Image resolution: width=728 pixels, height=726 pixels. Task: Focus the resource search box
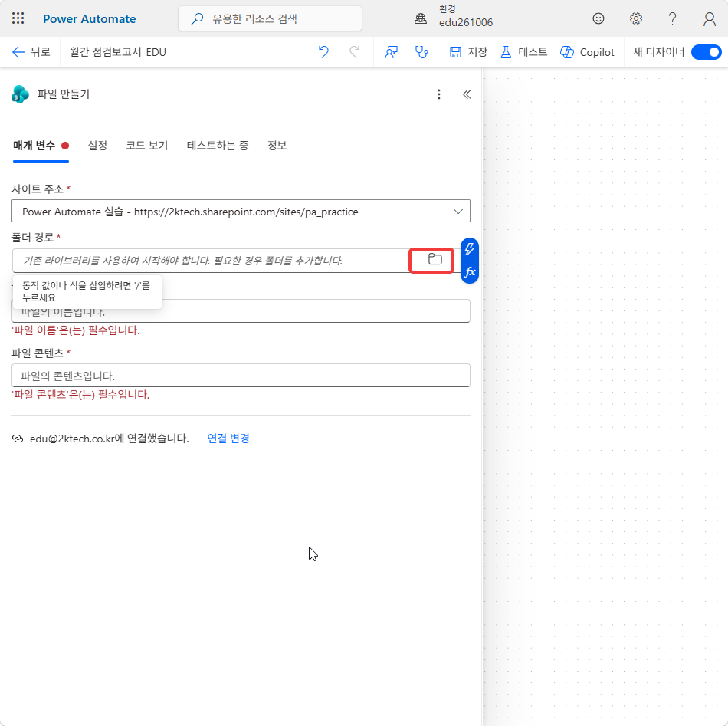(x=270, y=18)
